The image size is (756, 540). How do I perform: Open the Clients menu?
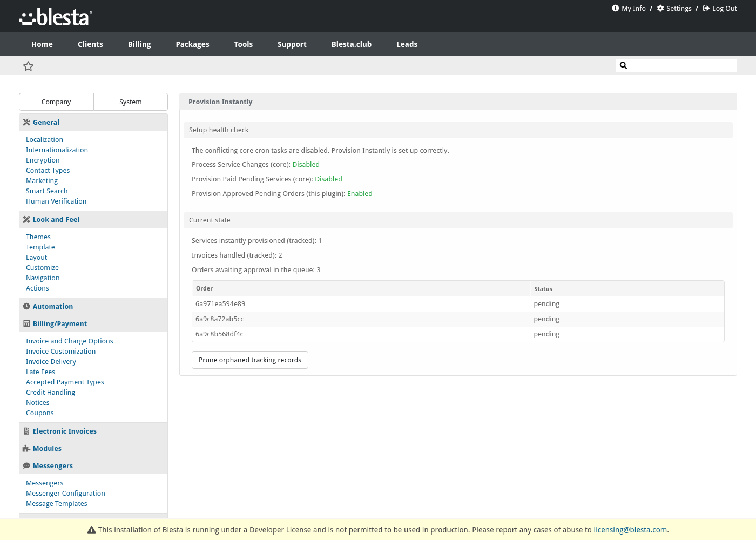click(90, 44)
